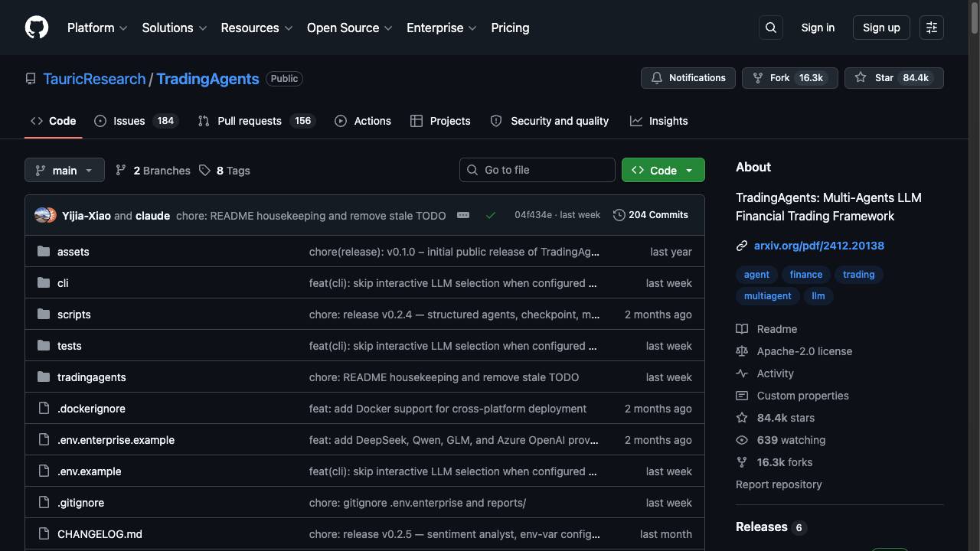
Task: Click the assets folder icon
Action: click(44, 251)
